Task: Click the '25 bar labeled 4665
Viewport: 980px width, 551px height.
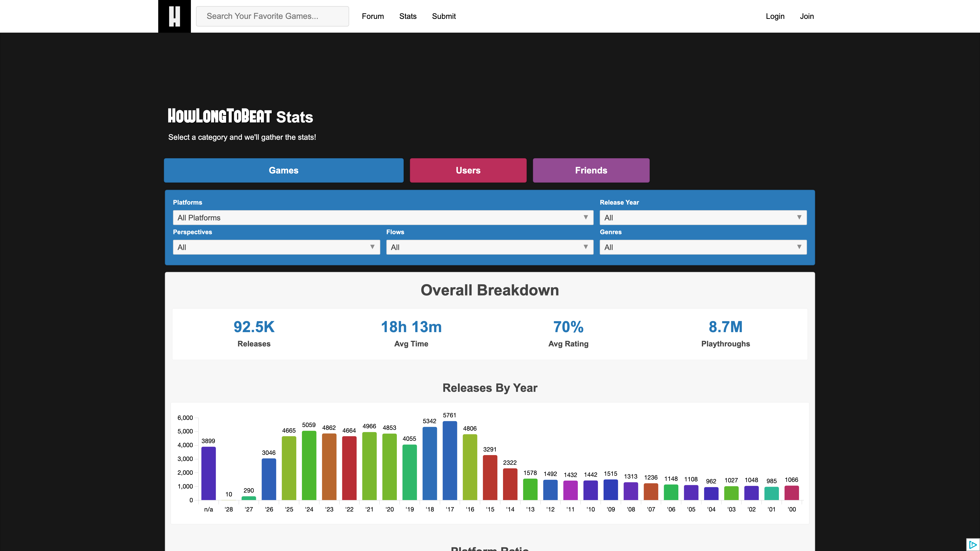Action: tap(289, 468)
